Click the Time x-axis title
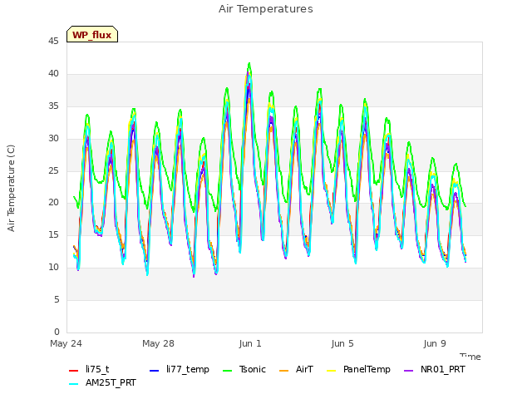 [470, 357]
